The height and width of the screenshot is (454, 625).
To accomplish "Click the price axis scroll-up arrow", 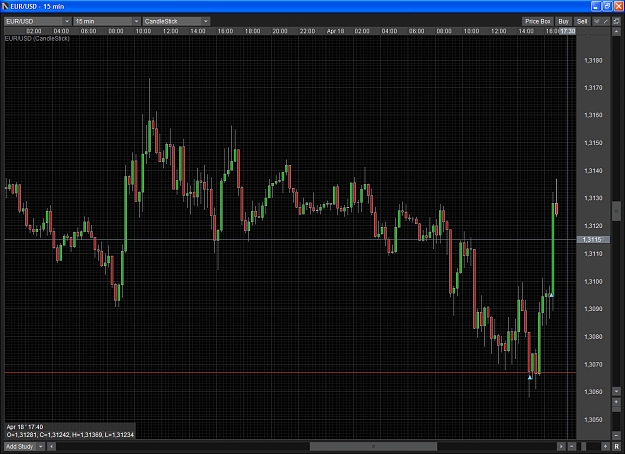I will pos(616,31).
